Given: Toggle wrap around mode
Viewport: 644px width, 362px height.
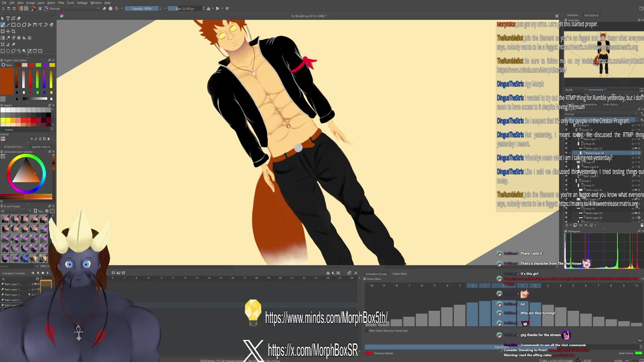Looking at the screenshot, I should coord(227,9).
